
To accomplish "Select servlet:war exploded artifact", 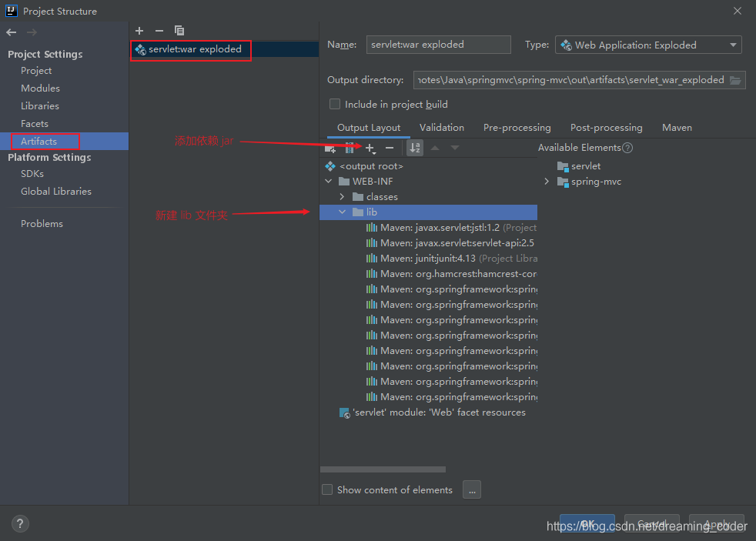I will coord(224,49).
